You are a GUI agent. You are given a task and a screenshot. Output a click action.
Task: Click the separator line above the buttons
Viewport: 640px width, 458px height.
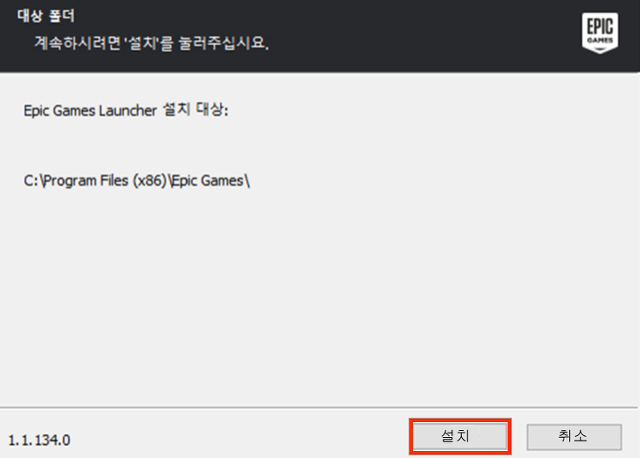click(x=319, y=407)
